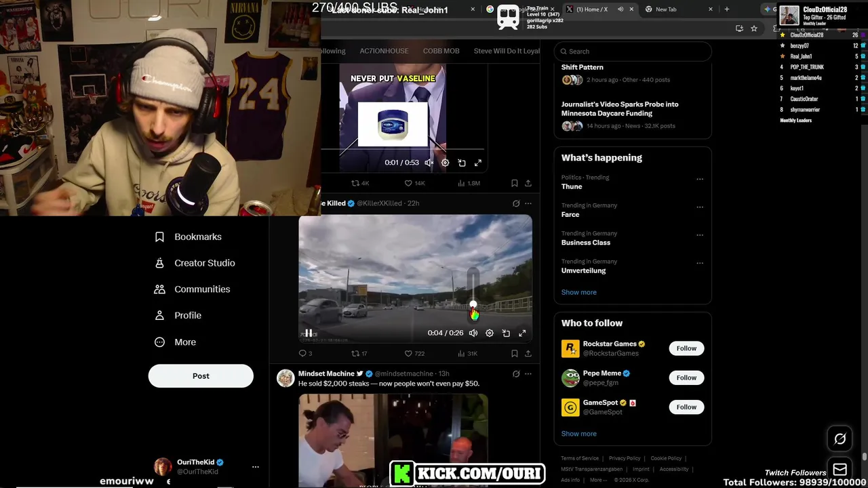Switch to the COBB MOB timeline tab
This screenshot has height=488, width=868.
pyautogui.click(x=441, y=51)
